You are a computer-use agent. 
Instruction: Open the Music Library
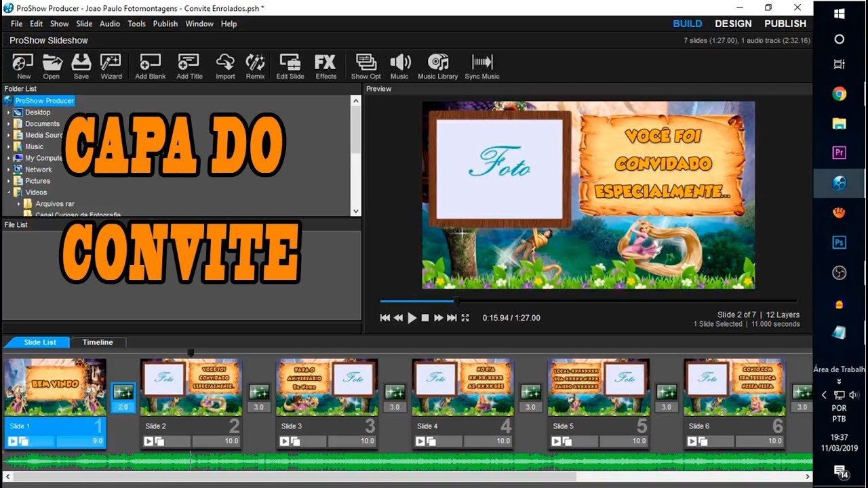tap(437, 66)
